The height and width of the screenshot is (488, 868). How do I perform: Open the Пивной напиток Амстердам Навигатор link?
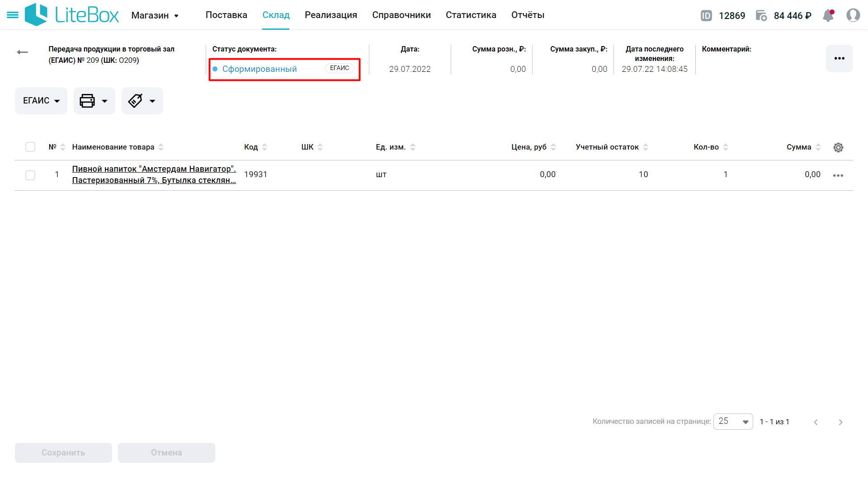pyautogui.click(x=154, y=174)
